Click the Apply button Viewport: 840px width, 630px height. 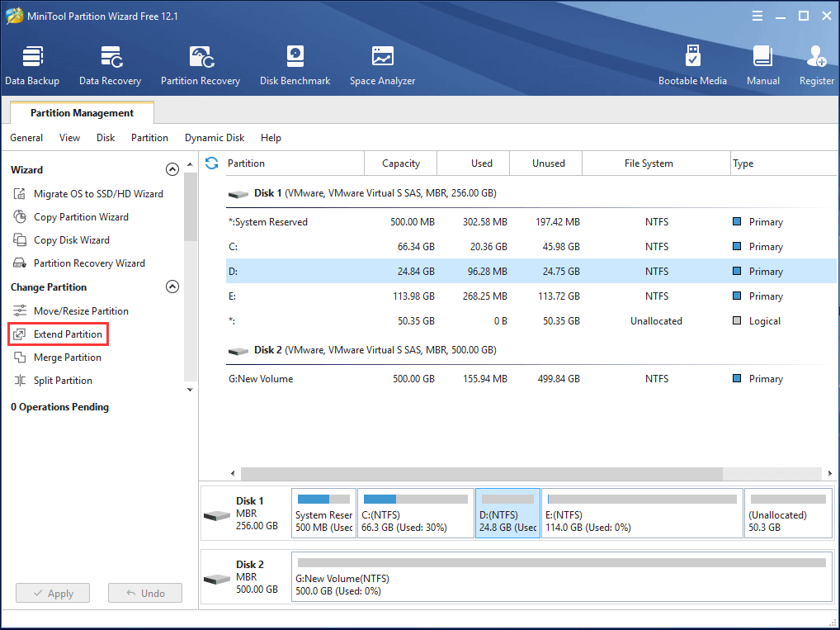(52, 593)
